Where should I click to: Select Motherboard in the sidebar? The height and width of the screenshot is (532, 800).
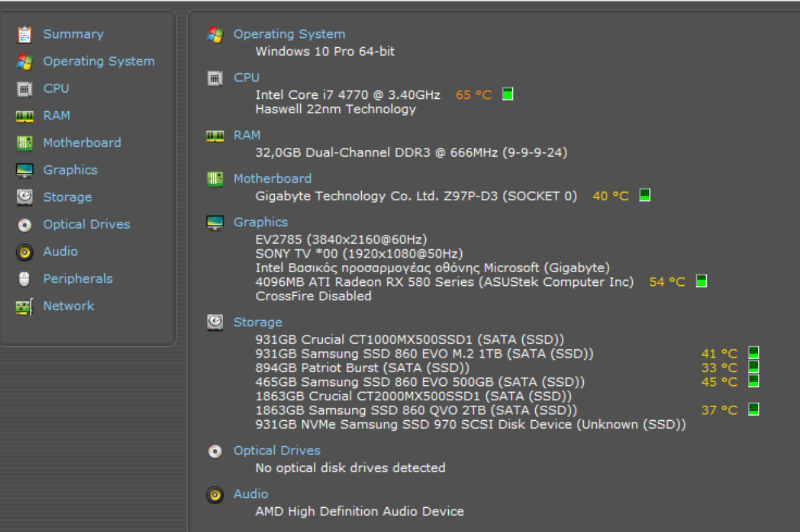(x=82, y=143)
